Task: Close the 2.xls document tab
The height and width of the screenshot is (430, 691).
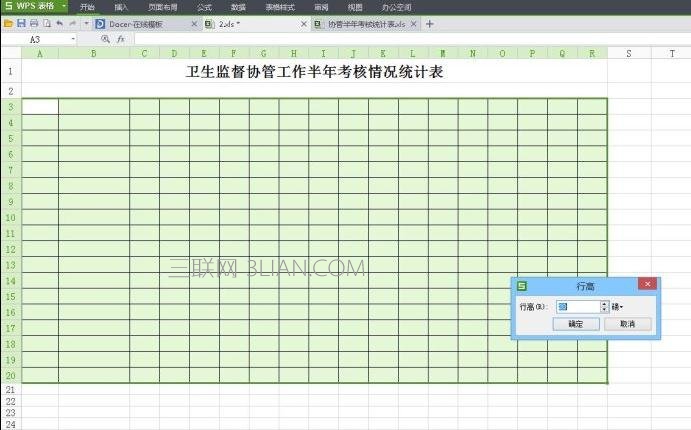Action: point(304,24)
